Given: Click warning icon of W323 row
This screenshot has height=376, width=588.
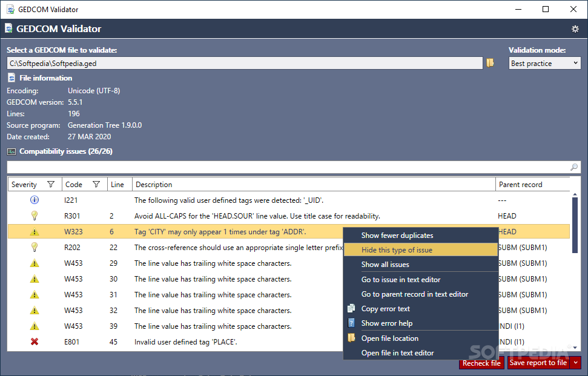Looking at the screenshot, I should (34, 232).
